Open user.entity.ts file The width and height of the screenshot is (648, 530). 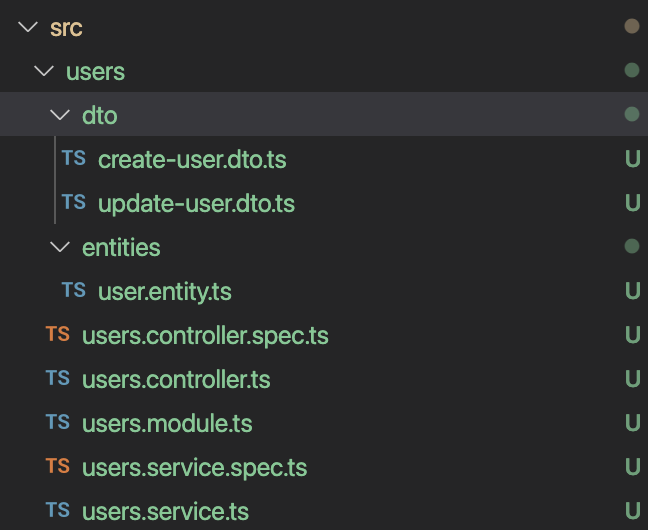tap(164, 292)
